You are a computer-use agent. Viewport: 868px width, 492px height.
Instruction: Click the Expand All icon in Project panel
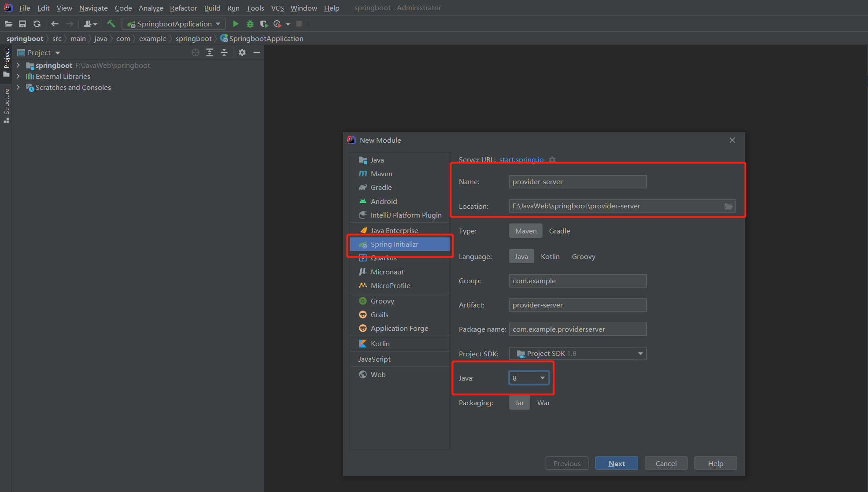click(210, 52)
